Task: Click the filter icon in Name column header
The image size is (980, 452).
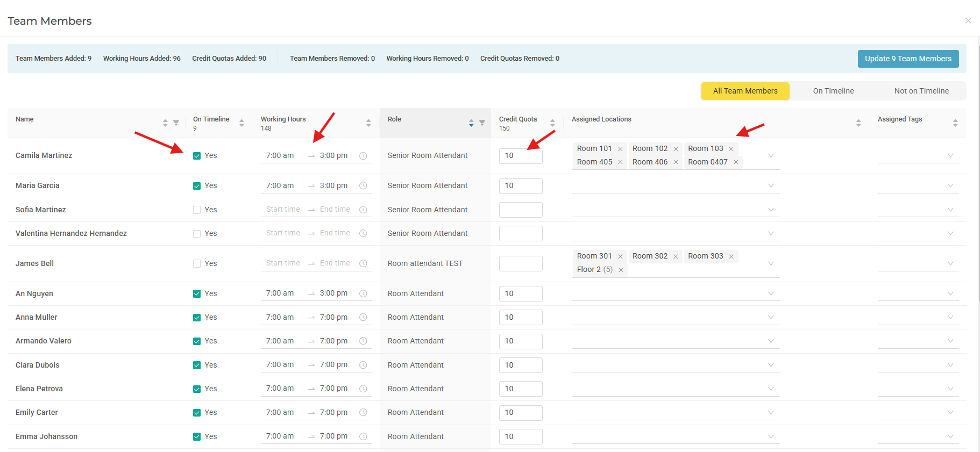Action: (x=176, y=123)
